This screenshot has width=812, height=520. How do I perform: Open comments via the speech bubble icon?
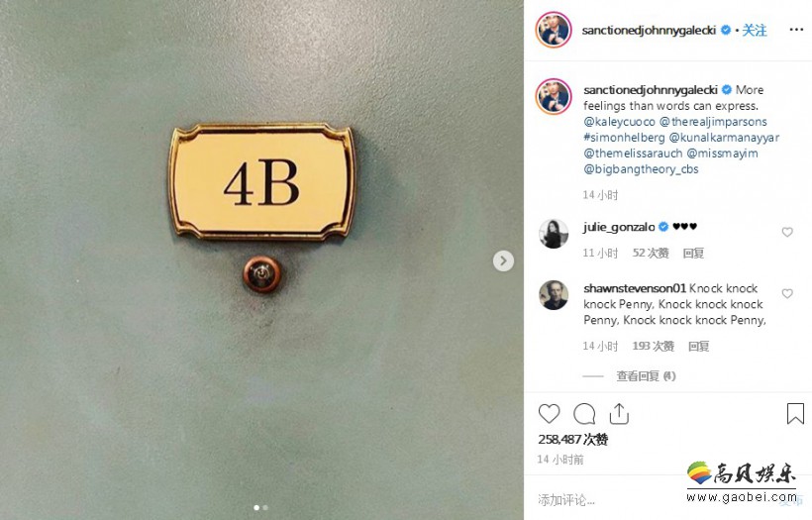click(584, 414)
